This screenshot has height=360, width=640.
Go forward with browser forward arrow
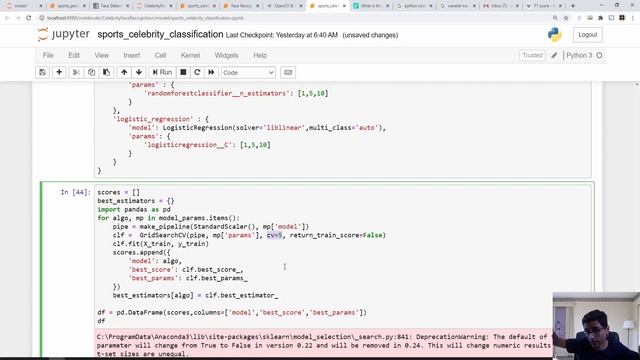pyautogui.click(x=18, y=18)
